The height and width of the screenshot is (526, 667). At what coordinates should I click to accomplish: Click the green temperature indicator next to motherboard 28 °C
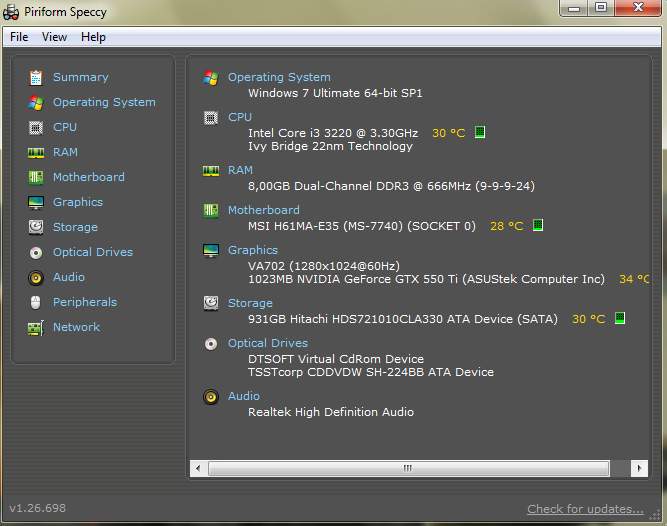(538, 225)
